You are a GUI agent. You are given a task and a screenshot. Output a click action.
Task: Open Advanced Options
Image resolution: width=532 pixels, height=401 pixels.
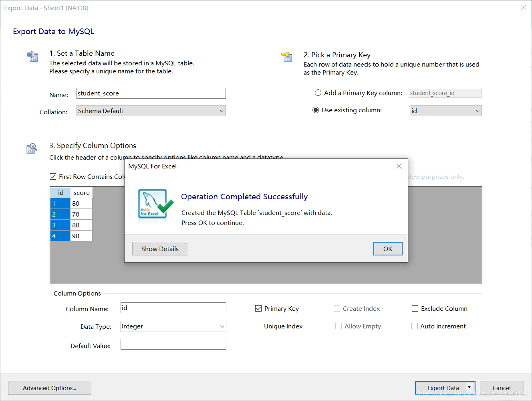(x=50, y=388)
